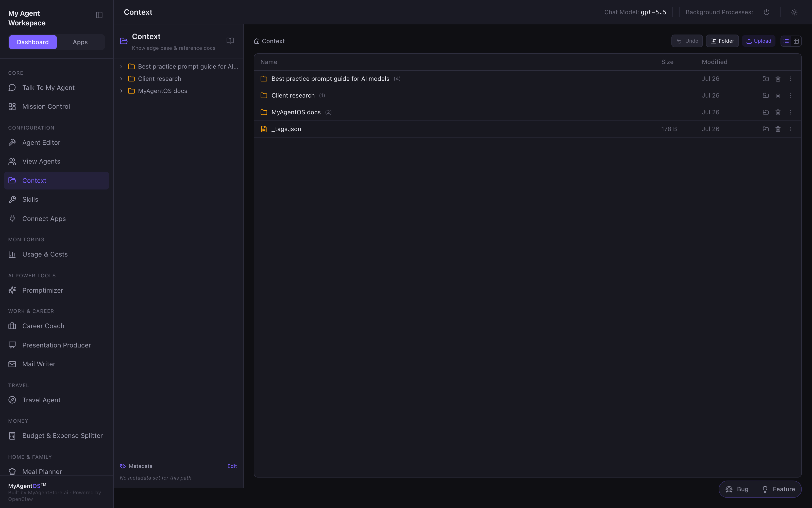Expand Client research tree folder chevron
The width and height of the screenshot is (812, 508).
pos(121,79)
